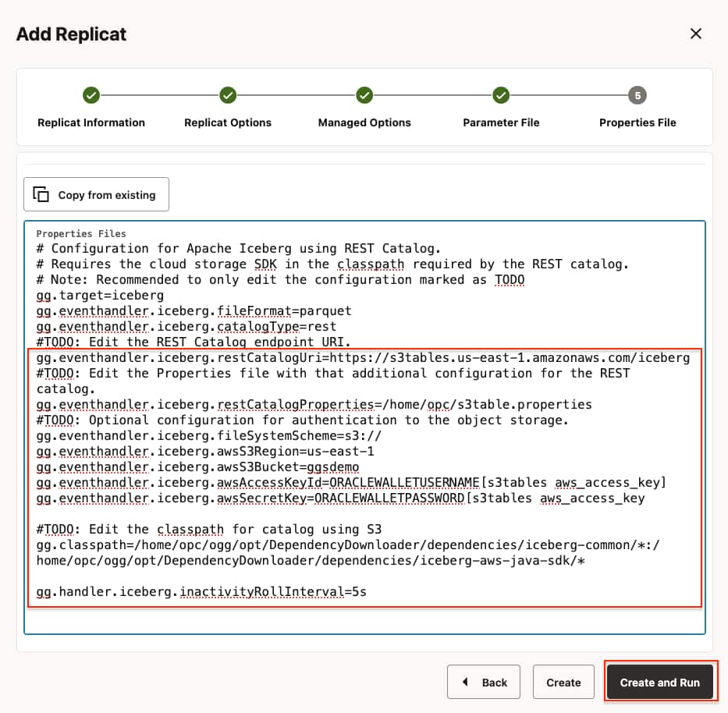The width and height of the screenshot is (728, 713).
Task: Click the catalogType=rest line
Action: click(x=186, y=326)
